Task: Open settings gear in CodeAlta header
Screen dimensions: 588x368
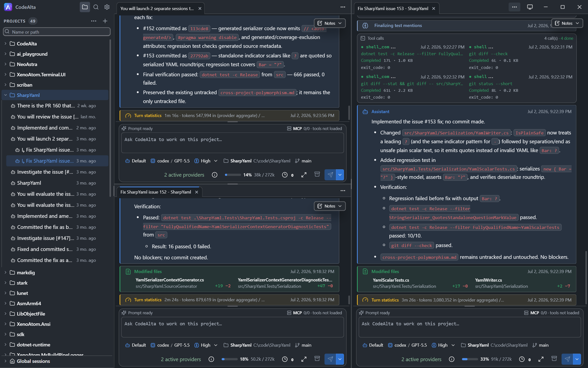Action: (x=107, y=7)
